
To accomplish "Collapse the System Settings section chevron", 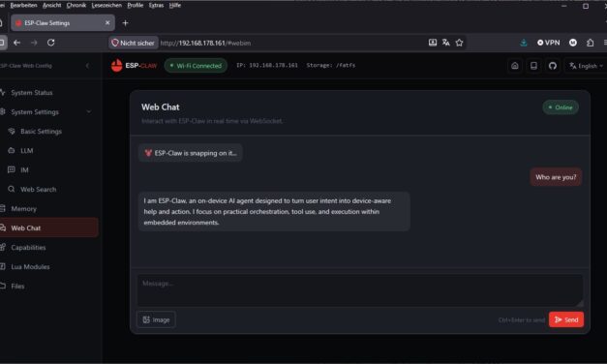I will 89,112.
